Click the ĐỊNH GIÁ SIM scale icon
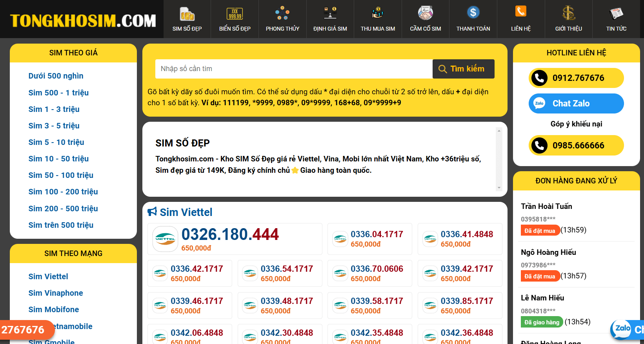 click(330, 13)
